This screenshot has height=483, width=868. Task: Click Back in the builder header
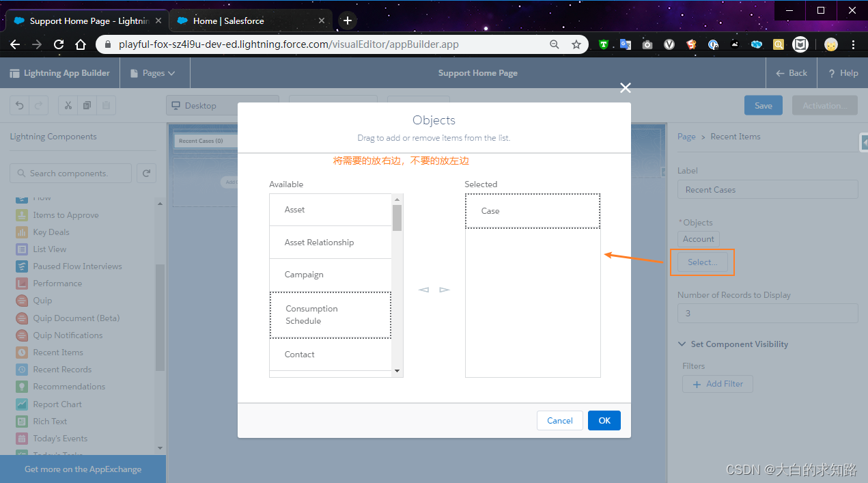coord(792,73)
